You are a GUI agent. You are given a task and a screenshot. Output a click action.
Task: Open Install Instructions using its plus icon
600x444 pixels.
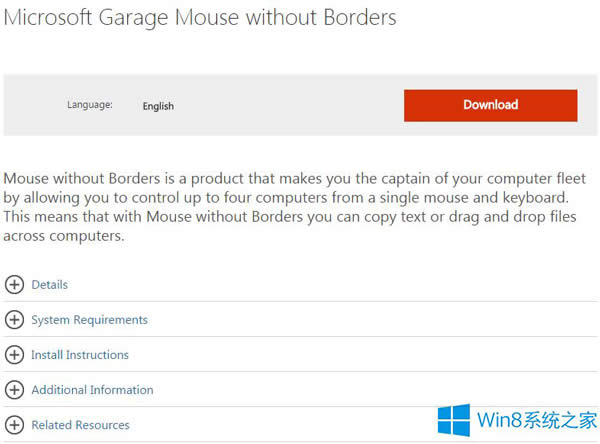click(14, 355)
